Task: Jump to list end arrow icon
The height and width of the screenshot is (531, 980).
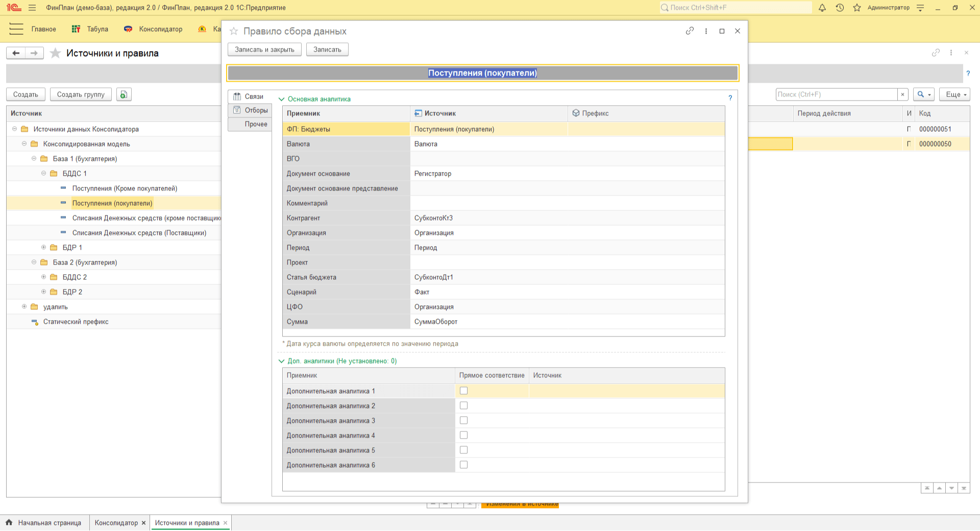Action: [x=964, y=488]
